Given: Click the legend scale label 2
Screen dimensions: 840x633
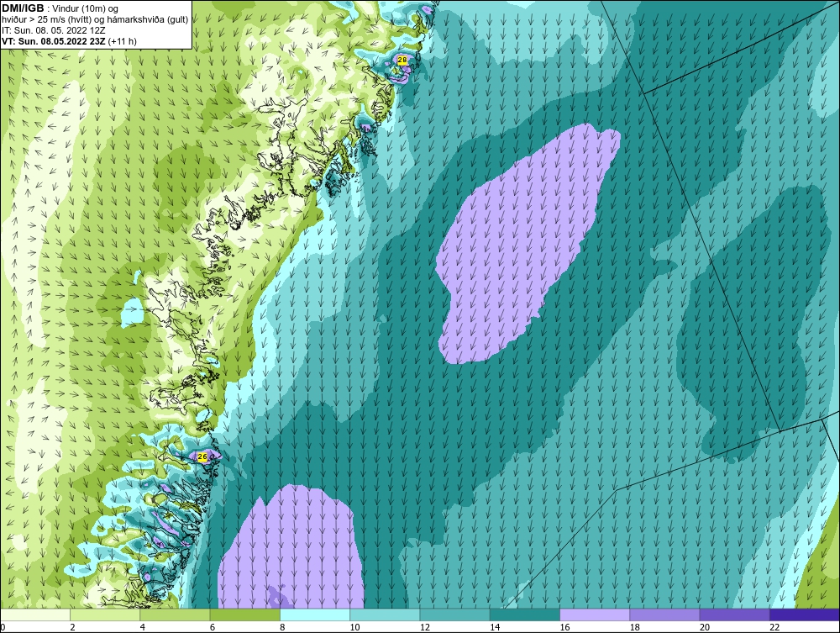Looking at the screenshot, I should (x=72, y=628).
